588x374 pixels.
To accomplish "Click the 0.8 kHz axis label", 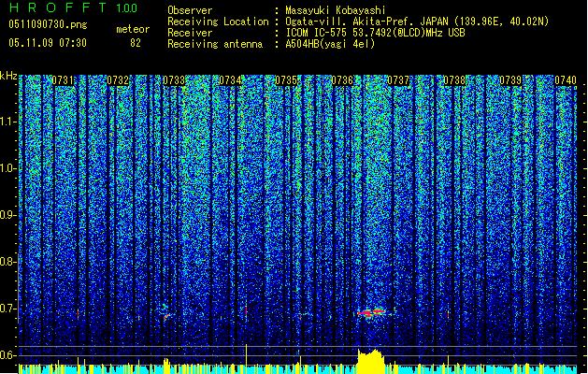I will [x=7, y=262].
